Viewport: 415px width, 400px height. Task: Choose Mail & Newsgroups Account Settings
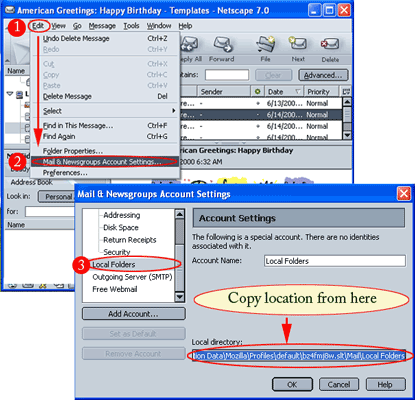(x=105, y=162)
